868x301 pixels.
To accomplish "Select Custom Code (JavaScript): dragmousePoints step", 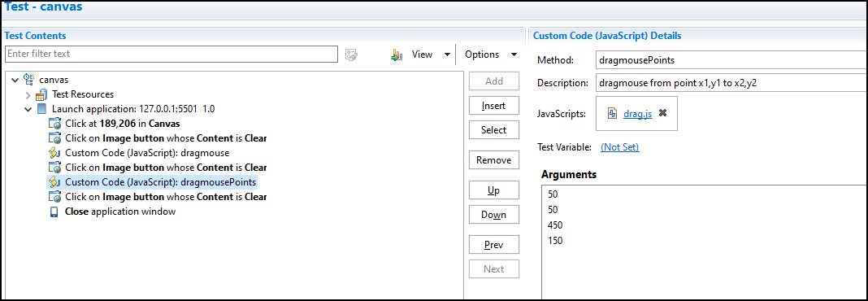I will [x=161, y=181].
